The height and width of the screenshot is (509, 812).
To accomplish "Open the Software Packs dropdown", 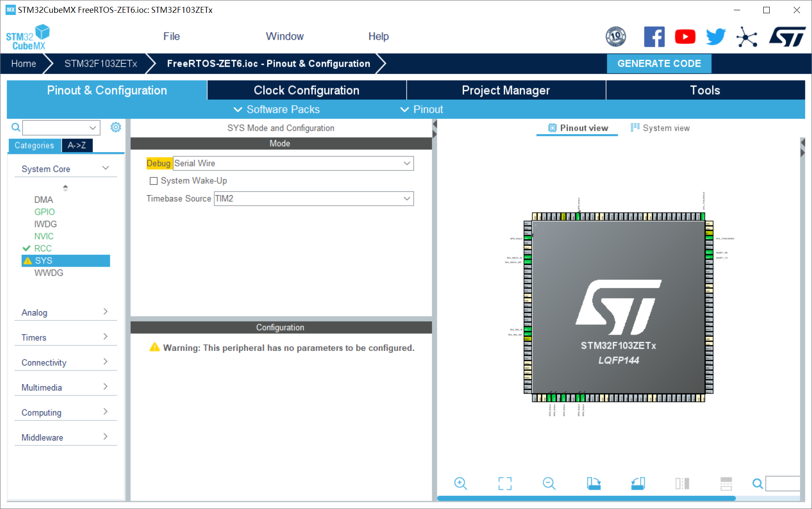I will coord(277,109).
